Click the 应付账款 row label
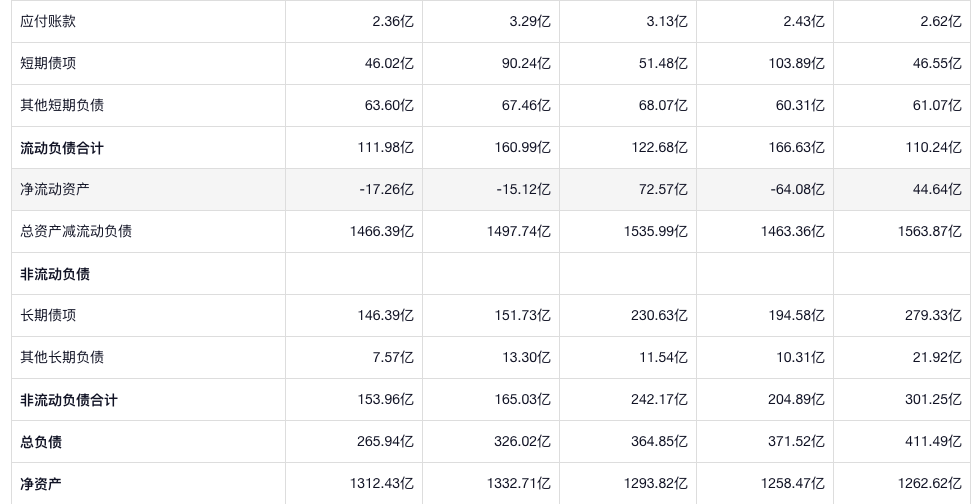The image size is (971, 504). pyautogui.click(x=48, y=21)
